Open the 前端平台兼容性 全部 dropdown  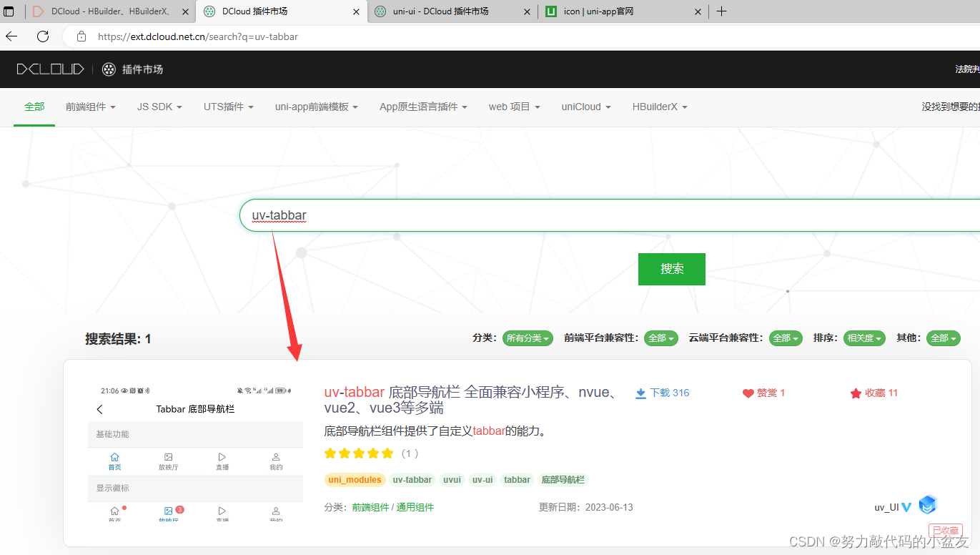coord(660,338)
